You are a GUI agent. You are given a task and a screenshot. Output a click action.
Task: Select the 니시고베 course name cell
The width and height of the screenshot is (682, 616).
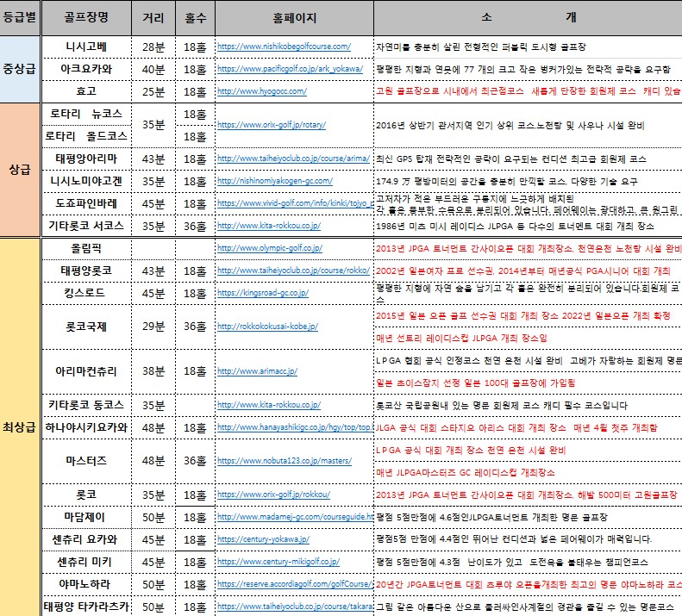point(86,47)
